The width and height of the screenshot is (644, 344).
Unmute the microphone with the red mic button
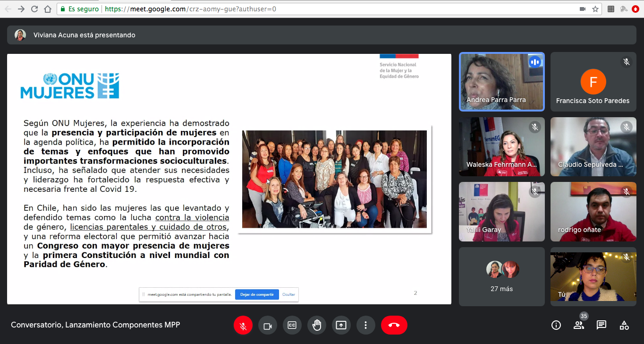(x=243, y=325)
